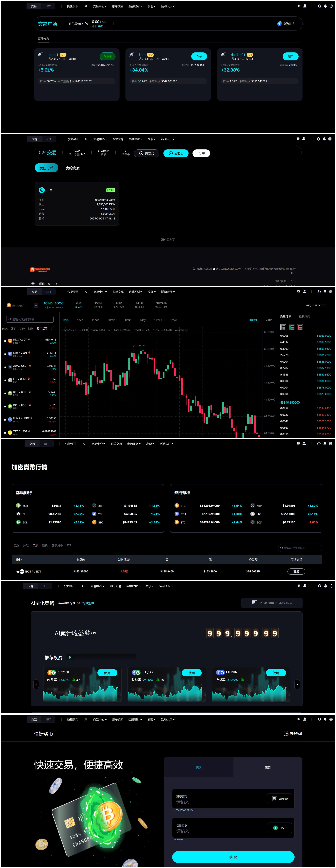Click 使用 on the ETH/UNI strategy

[276, 673]
